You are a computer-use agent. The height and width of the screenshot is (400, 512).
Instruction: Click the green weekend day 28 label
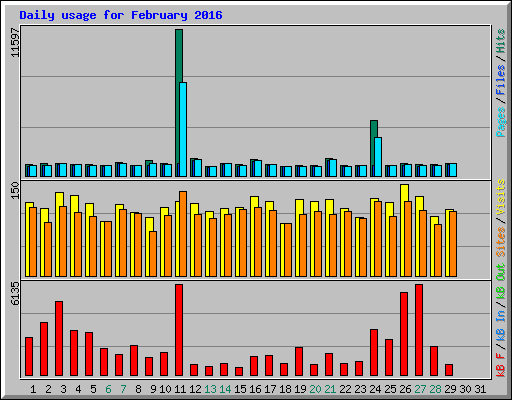[435, 389]
